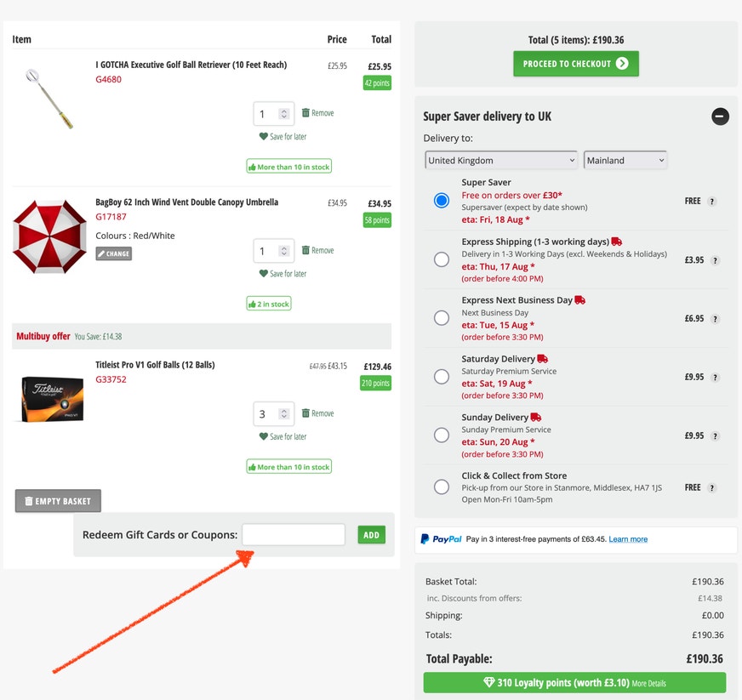
Task: Open the Mainland region dropdown
Action: (x=625, y=161)
